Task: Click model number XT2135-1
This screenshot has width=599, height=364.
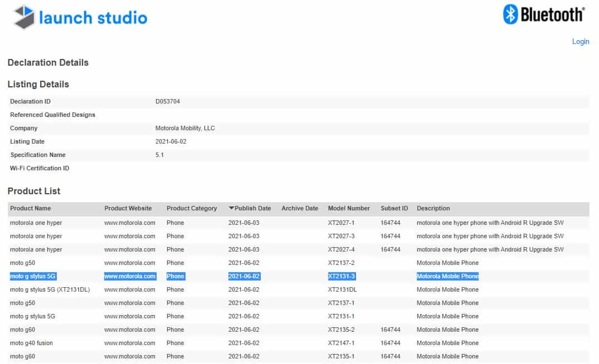Action: 341,357
